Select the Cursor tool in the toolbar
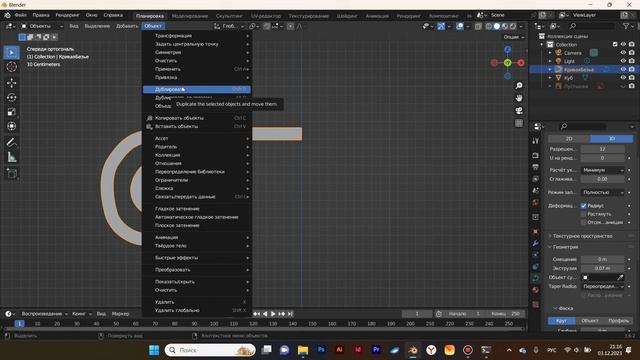640x360 pixels. pyautogui.click(x=11, y=67)
